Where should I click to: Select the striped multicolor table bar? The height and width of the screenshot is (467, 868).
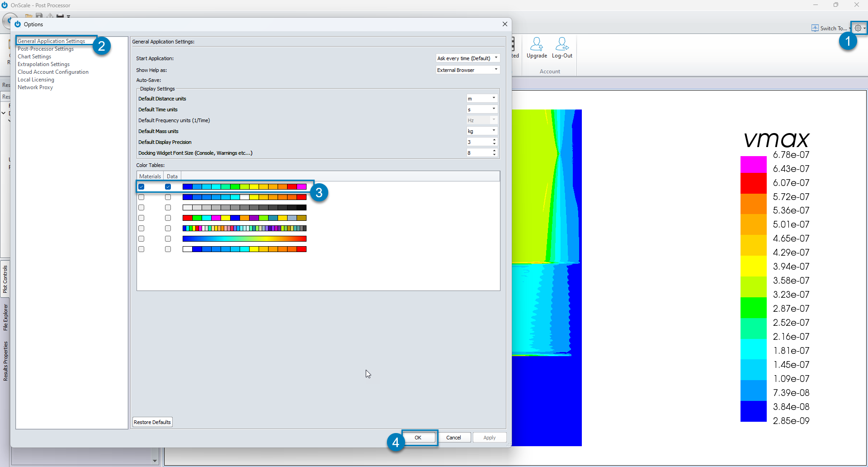[245, 228]
